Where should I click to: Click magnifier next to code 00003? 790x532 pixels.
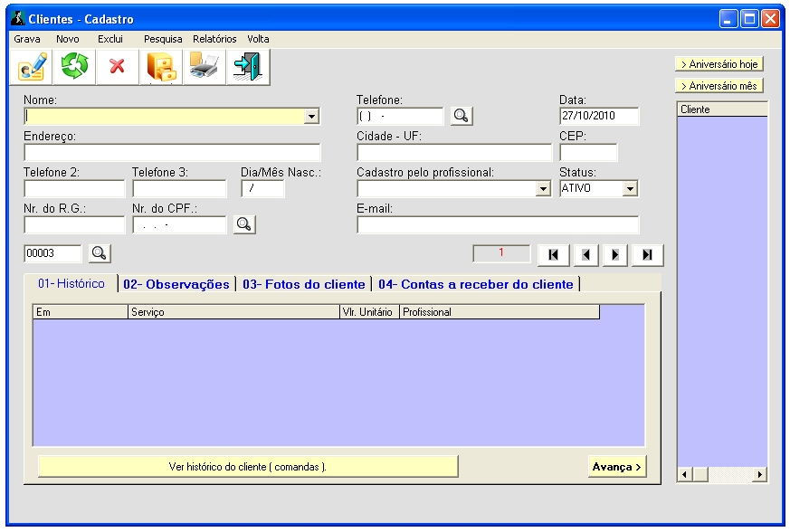100,253
